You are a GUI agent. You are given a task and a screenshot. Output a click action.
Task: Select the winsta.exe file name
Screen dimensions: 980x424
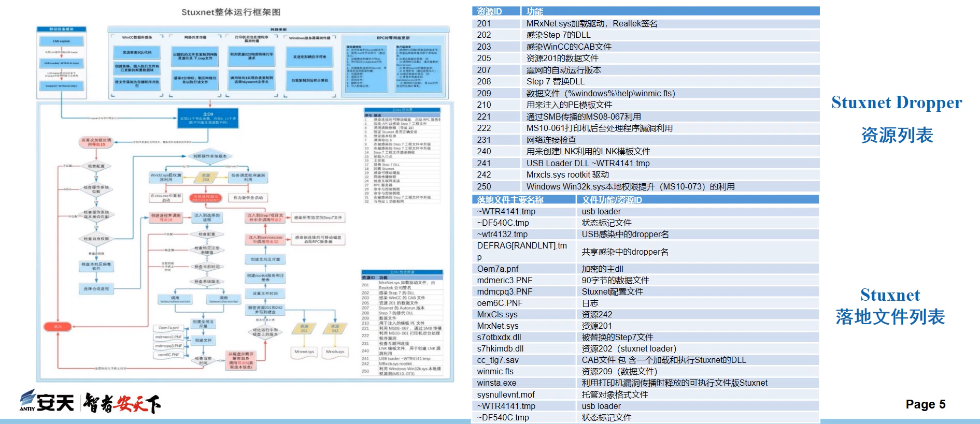pos(496,383)
